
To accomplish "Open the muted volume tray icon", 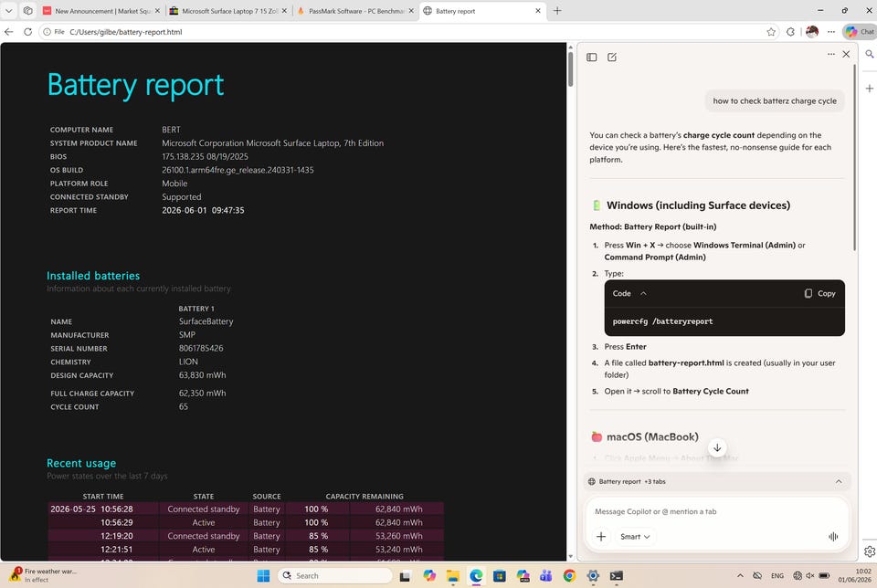I will [810, 576].
